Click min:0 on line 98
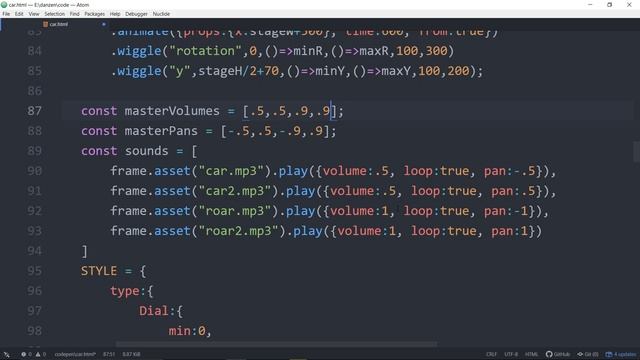The image size is (640, 360). click(187, 331)
